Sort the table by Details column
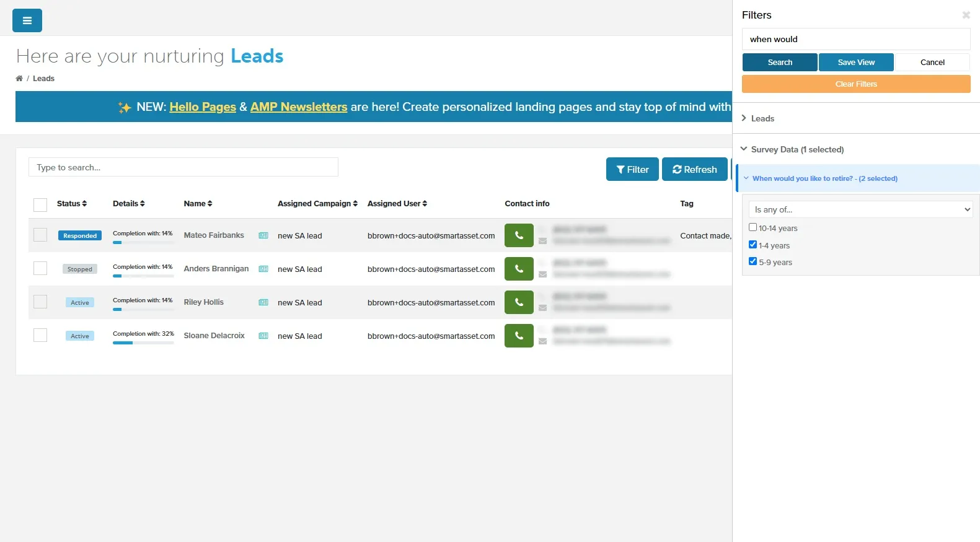The width and height of the screenshot is (980, 542). (129, 204)
